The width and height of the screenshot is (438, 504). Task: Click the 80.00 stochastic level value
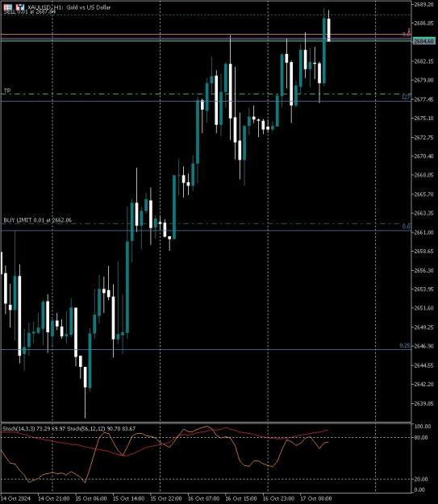click(x=421, y=437)
